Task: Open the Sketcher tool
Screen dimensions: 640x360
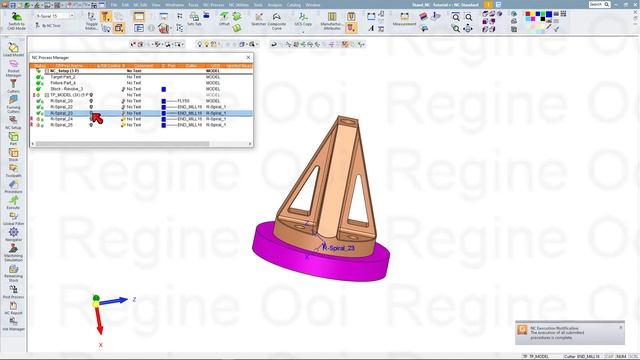Action: [258, 19]
